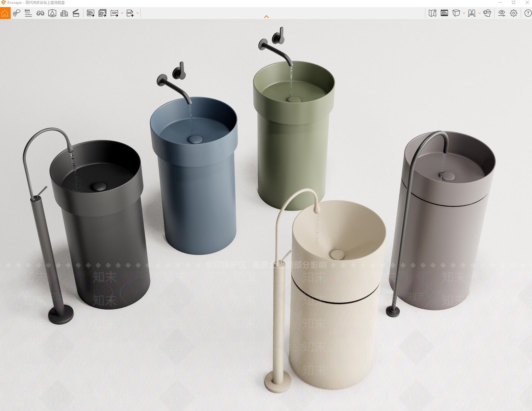Click the orange Home icon
532x411 pixels.
tap(5, 13)
